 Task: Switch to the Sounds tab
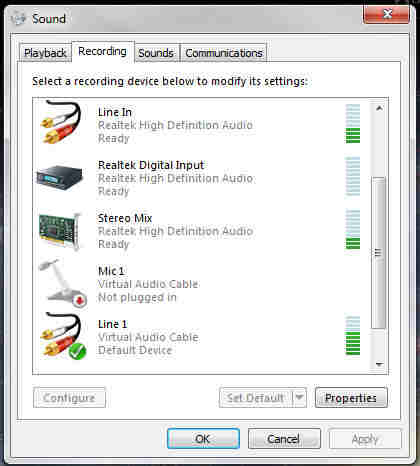coord(156,53)
